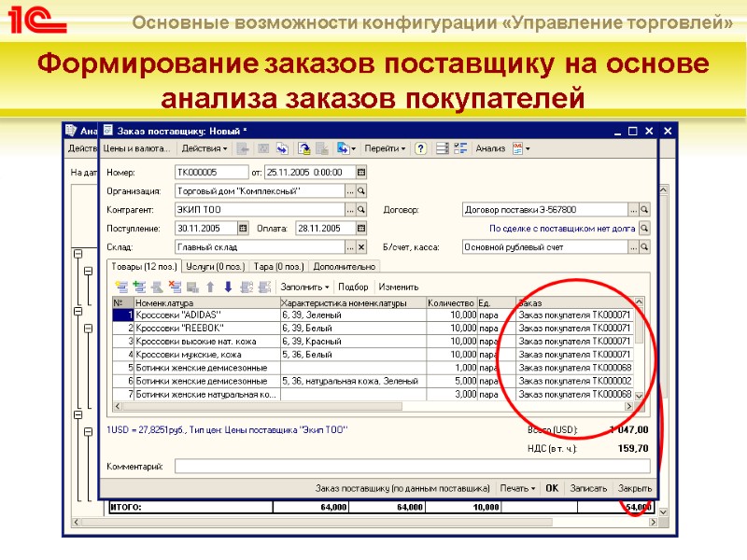Clear the Склад field using the X icon
The image size is (747, 560).
coord(359,245)
